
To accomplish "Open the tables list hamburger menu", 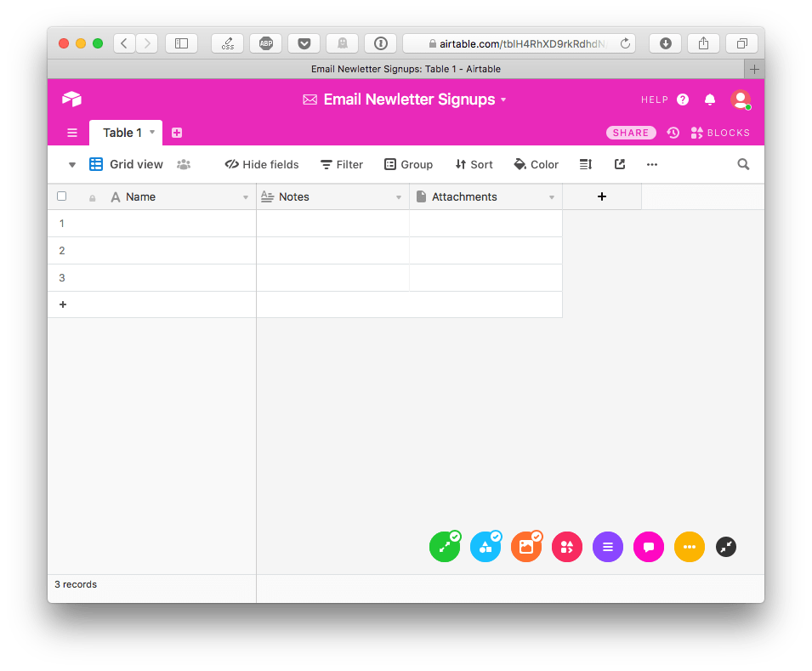I will 72,133.
